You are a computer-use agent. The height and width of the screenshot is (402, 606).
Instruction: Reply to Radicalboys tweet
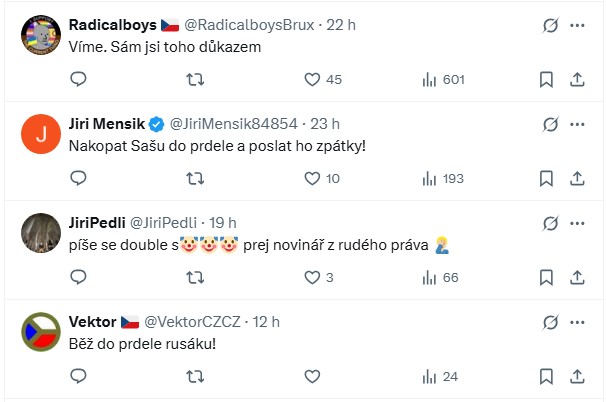(79, 79)
